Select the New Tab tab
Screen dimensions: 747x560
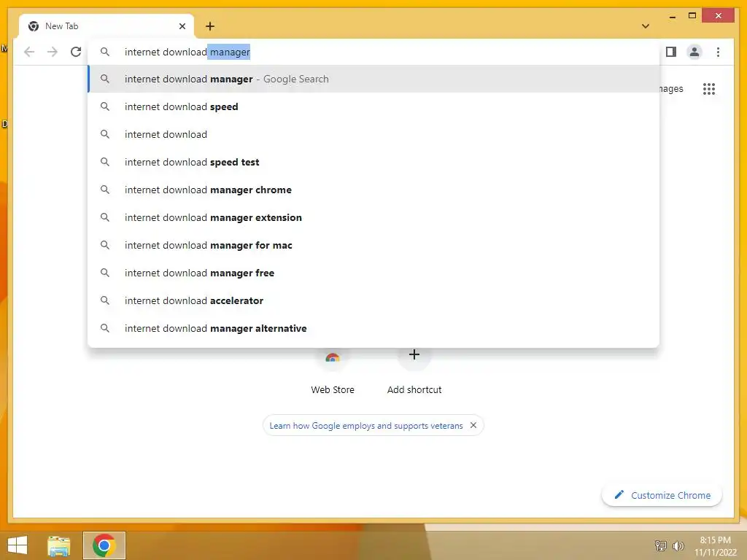pos(107,26)
